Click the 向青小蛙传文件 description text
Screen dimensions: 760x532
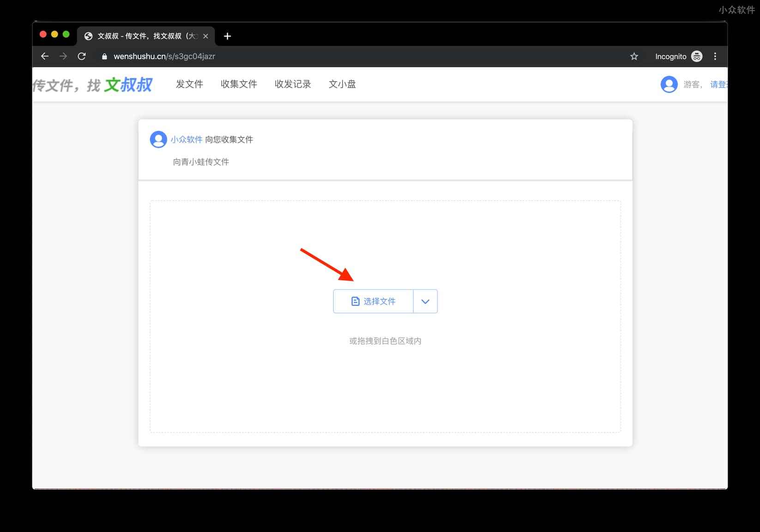click(x=201, y=162)
